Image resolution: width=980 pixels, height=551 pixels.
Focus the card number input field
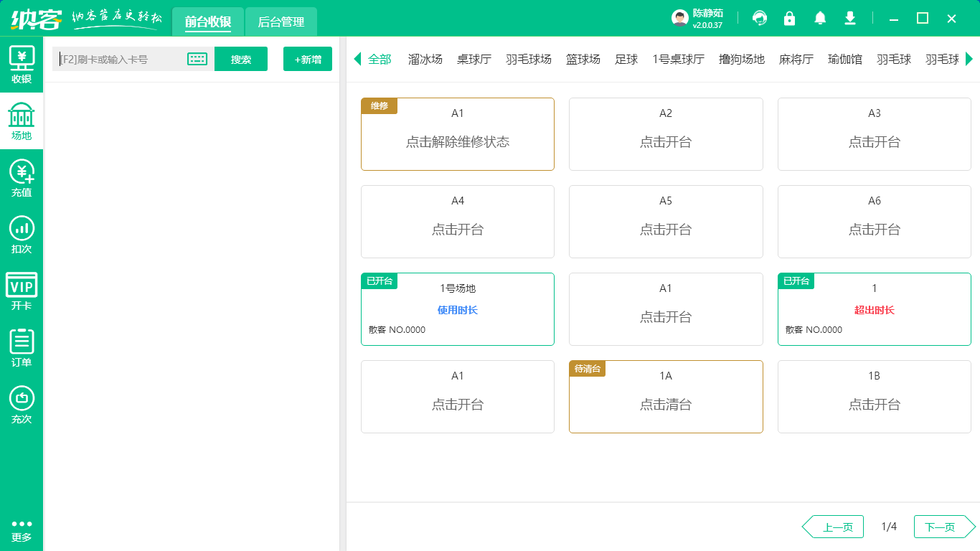tap(118, 59)
